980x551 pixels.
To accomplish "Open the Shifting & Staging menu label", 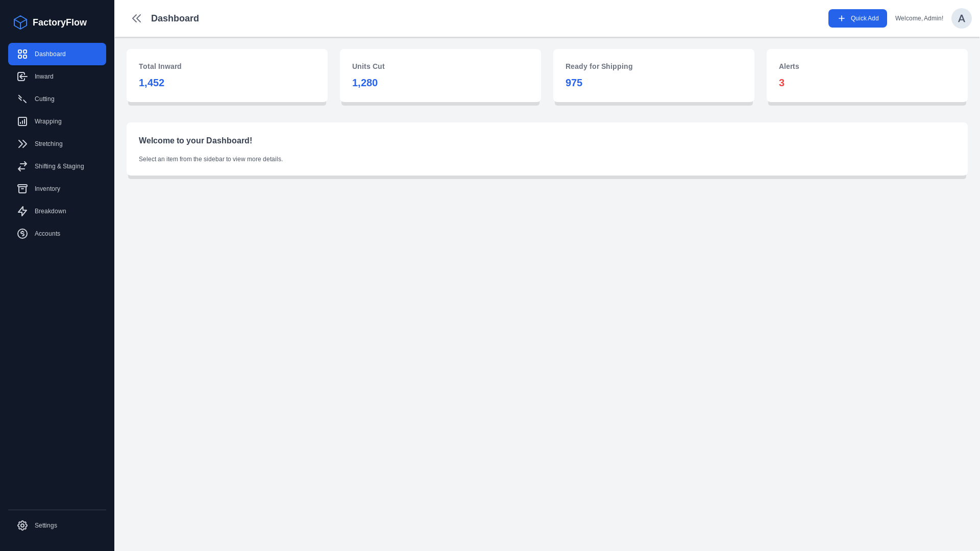I will [x=59, y=166].
